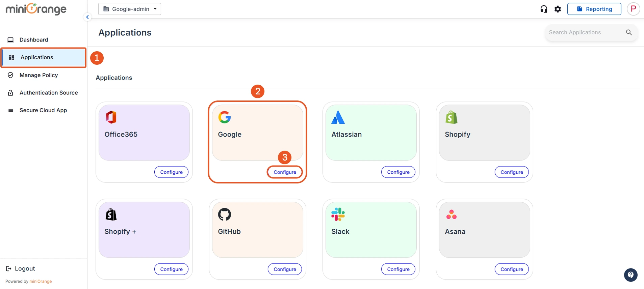Click the GitHub card title
This screenshot has height=289, width=644.
pos(229,232)
